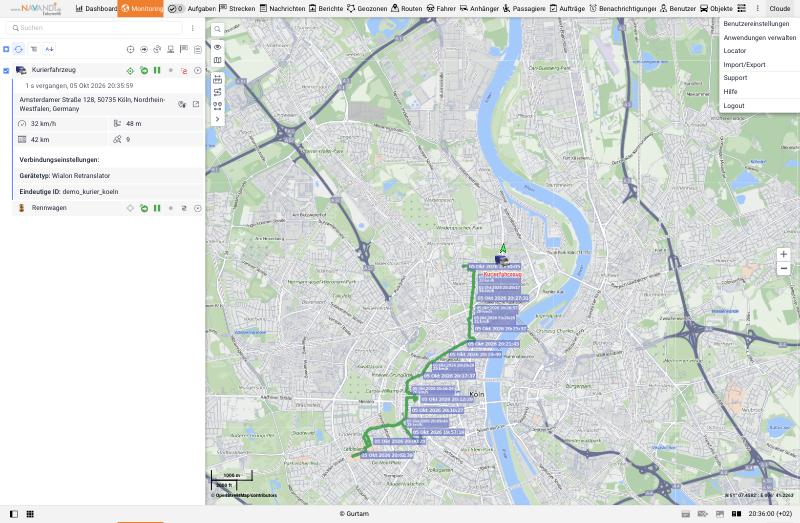Open address in external window icon
800x523 pixels.
coord(196,104)
